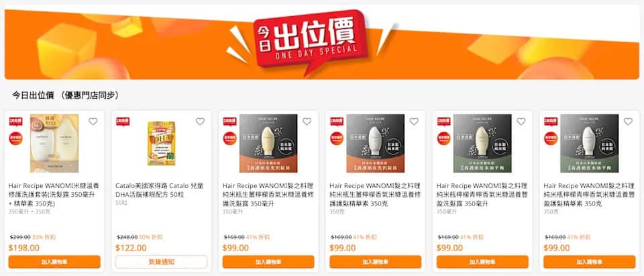Add third product $99.00 shampoo to cart

268,262
